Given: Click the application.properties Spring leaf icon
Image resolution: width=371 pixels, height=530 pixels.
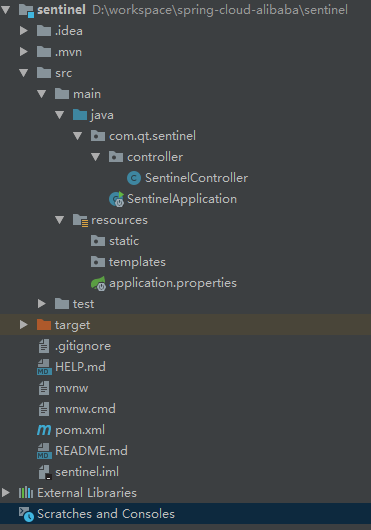Looking at the screenshot, I should (x=98, y=283).
